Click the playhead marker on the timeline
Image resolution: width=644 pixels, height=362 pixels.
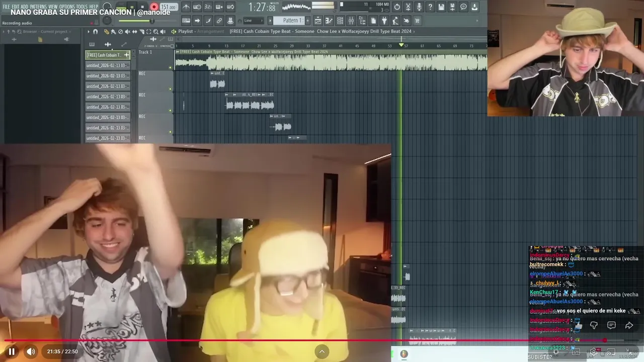click(x=401, y=45)
